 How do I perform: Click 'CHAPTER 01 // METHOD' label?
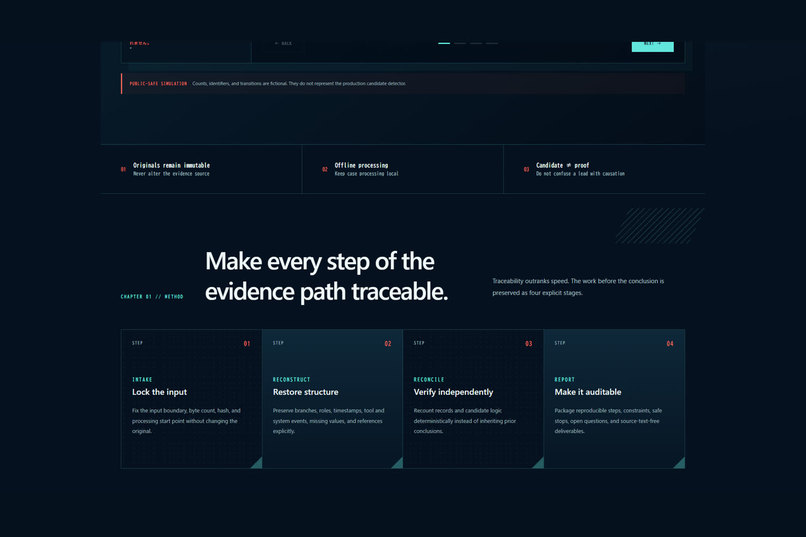click(152, 297)
